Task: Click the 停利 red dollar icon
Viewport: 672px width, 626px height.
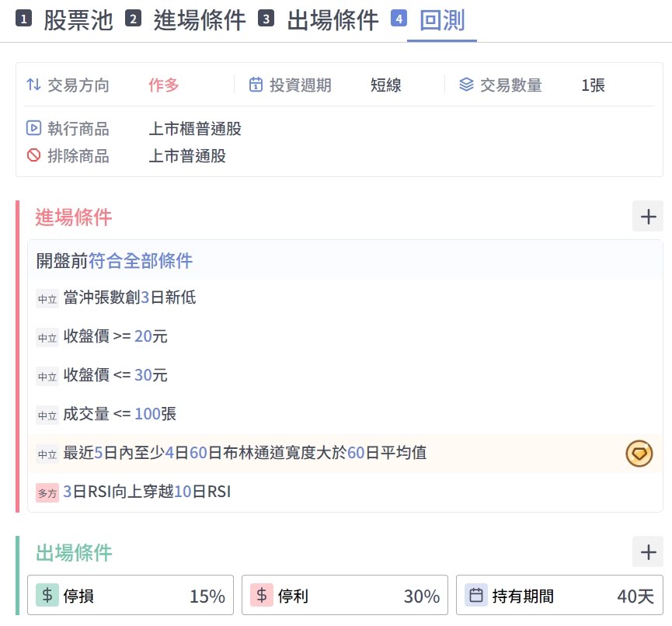Action: (262, 596)
